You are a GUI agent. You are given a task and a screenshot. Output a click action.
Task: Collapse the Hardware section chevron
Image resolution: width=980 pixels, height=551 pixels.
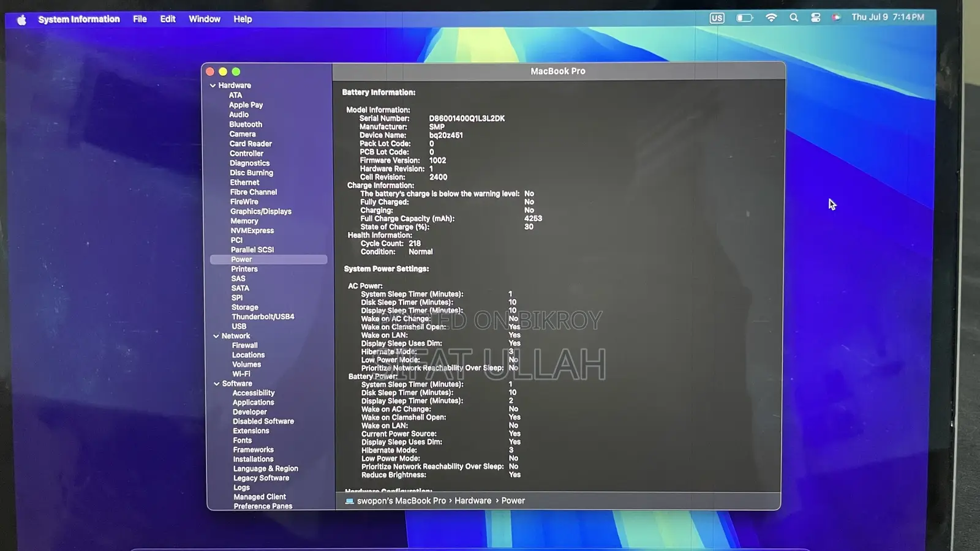coord(213,86)
